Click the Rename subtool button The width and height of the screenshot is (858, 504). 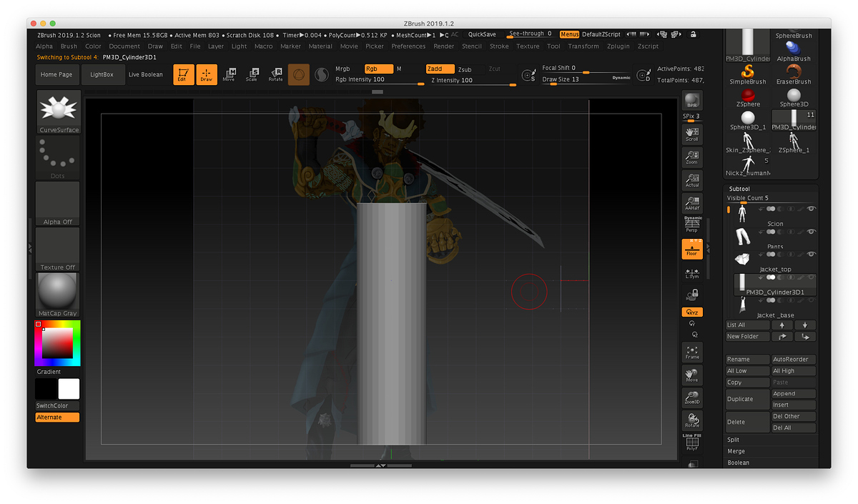pyautogui.click(x=747, y=360)
